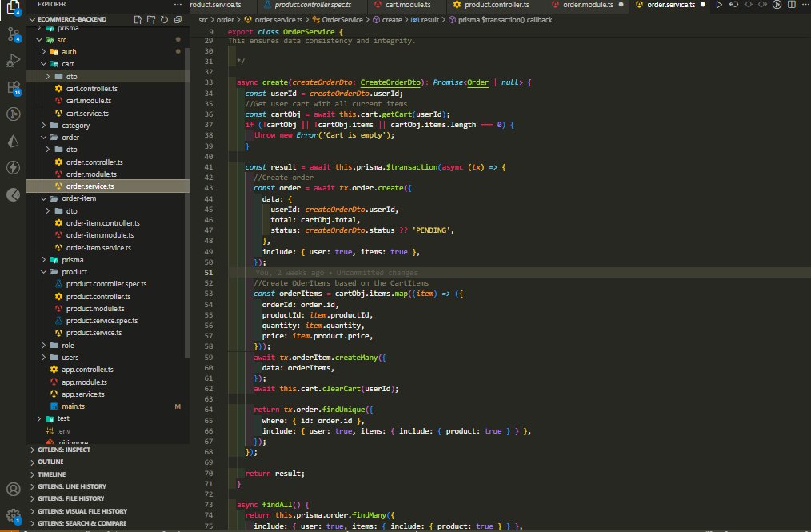The width and height of the screenshot is (811, 532).
Task: Refresh the Explorer file tree
Action: 165,19
